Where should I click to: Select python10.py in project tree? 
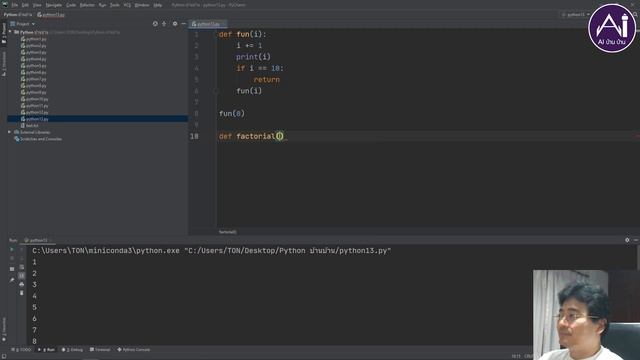point(35,99)
